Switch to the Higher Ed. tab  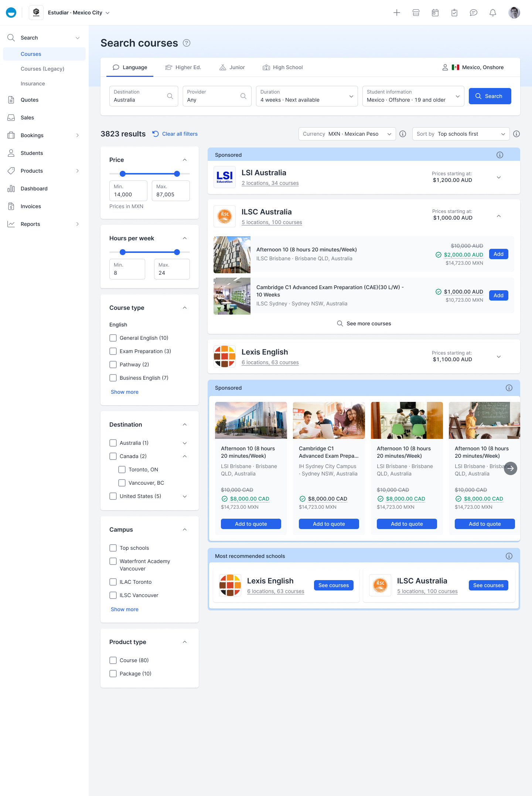pyautogui.click(x=183, y=67)
